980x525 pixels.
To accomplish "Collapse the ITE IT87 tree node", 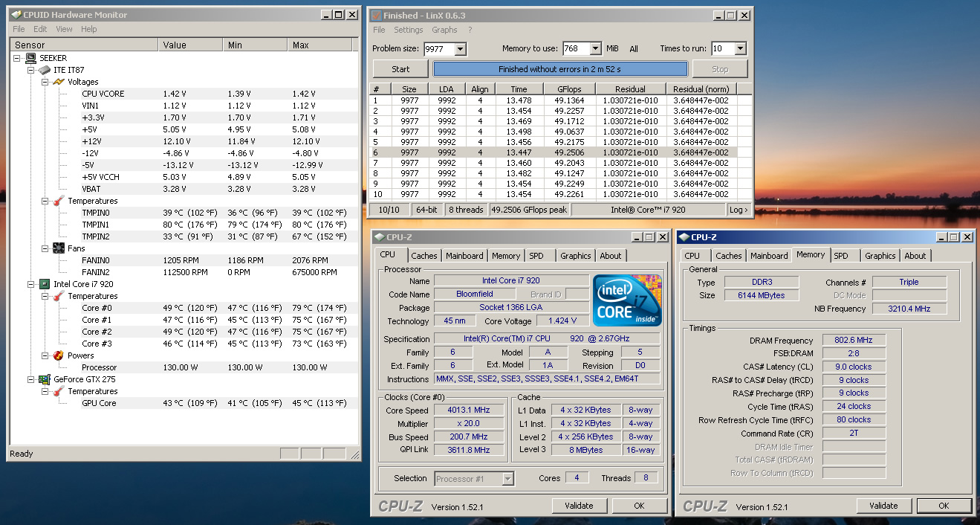I will [x=31, y=70].
